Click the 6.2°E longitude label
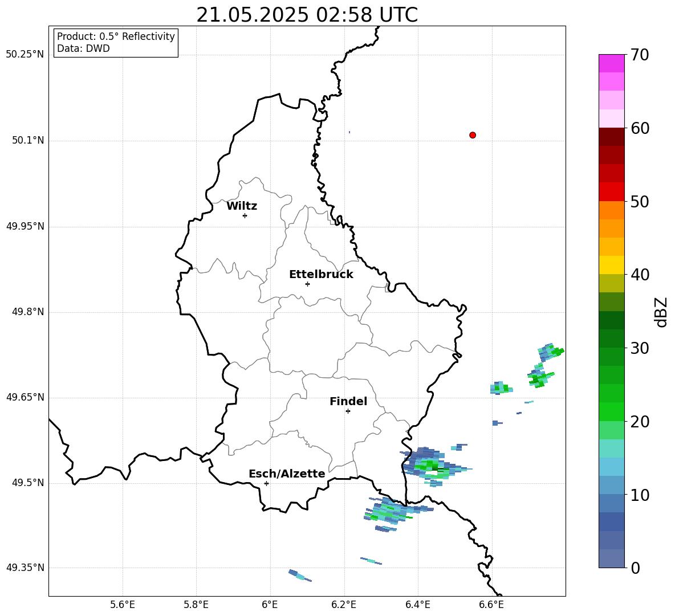Image resolution: width=675 pixels, height=616 pixels. point(344,605)
